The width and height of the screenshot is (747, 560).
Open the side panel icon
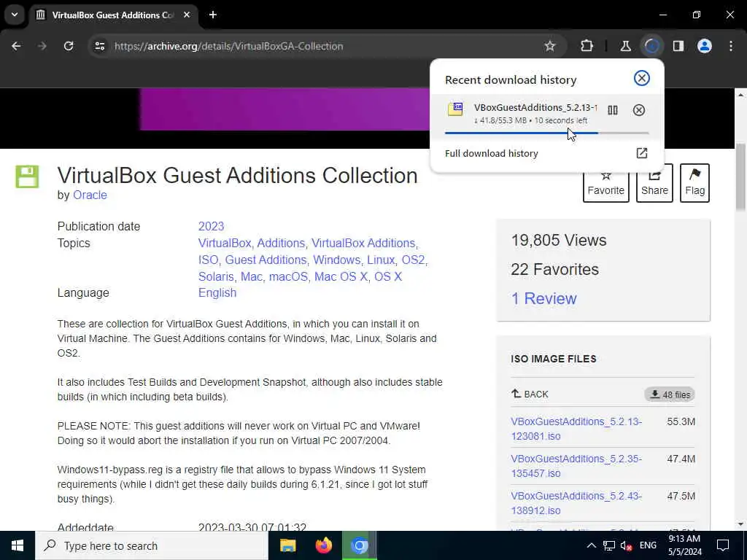point(678,46)
